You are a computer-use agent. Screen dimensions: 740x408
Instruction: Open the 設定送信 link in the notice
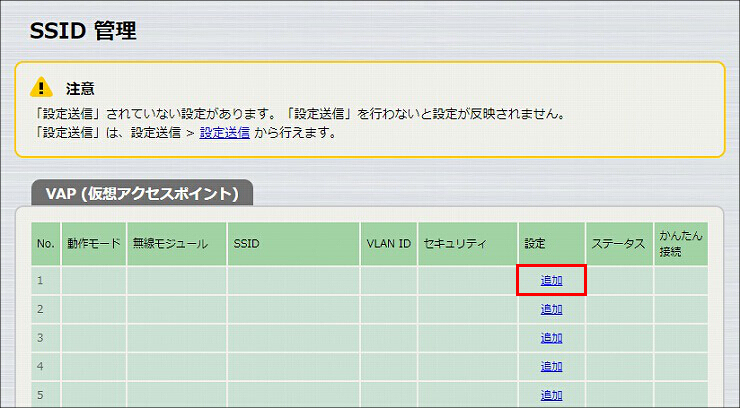[x=225, y=133]
